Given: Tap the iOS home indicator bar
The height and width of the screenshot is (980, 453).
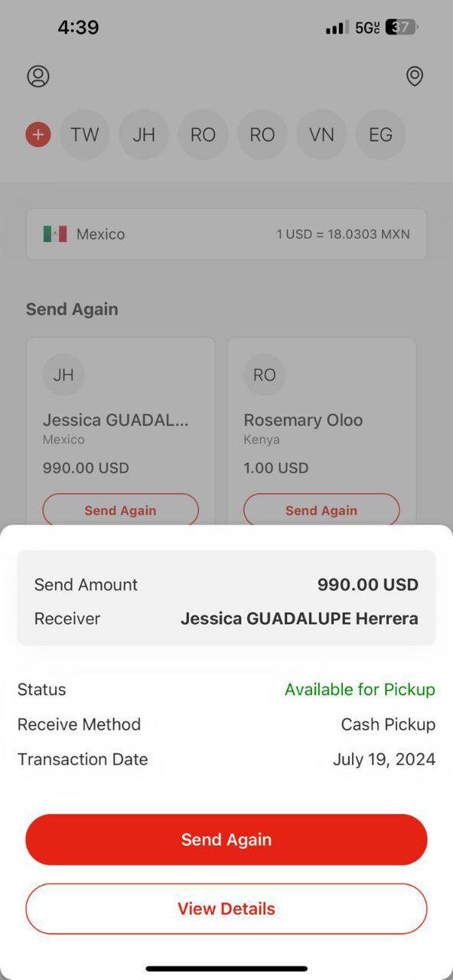Looking at the screenshot, I should pyautogui.click(x=226, y=969).
